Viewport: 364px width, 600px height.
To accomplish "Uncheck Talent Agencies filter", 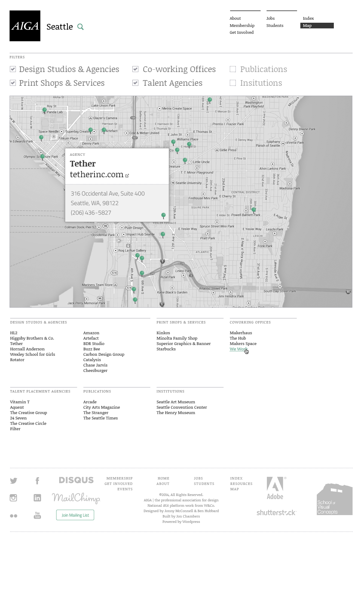I will (x=135, y=83).
